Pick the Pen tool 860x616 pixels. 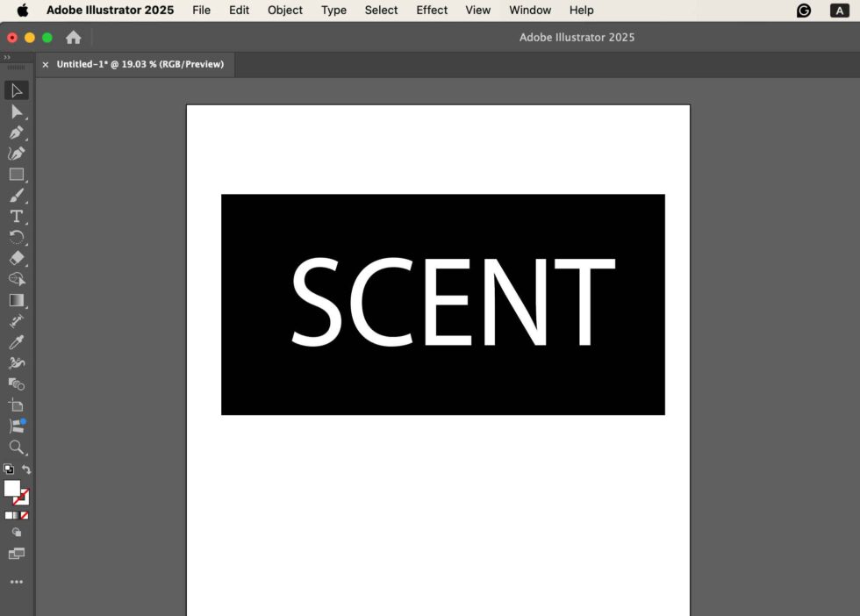(x=17, y=133)
